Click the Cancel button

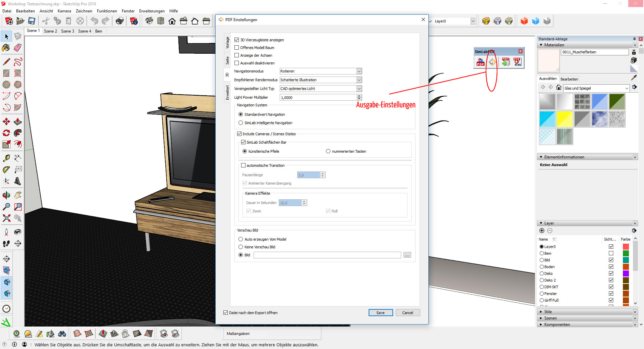[x=408, y=313]
